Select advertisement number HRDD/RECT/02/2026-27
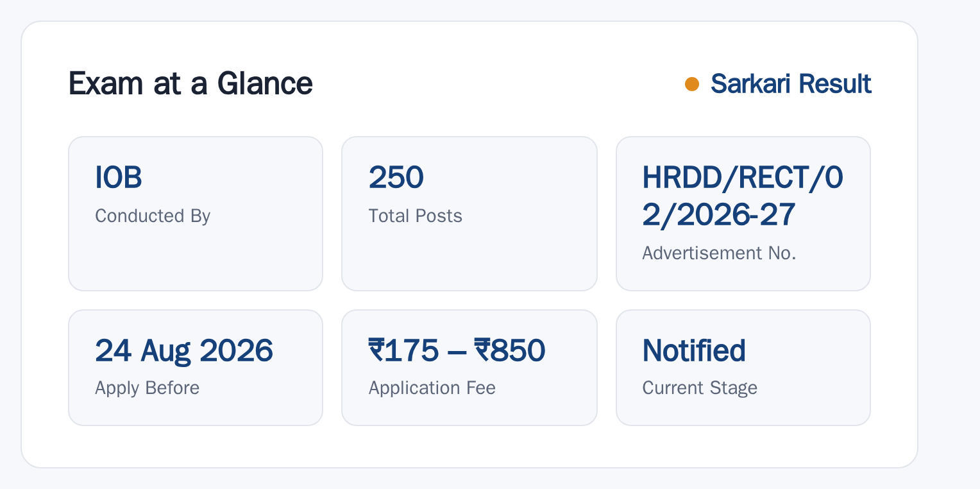This screenshot has width=980, height=489. tap(743, 196)
